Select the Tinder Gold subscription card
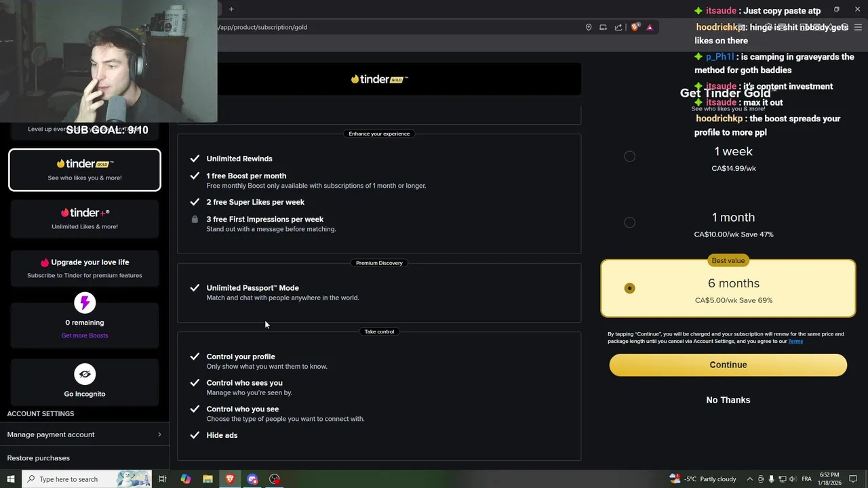The image size is (868, 488). (85, 169)
